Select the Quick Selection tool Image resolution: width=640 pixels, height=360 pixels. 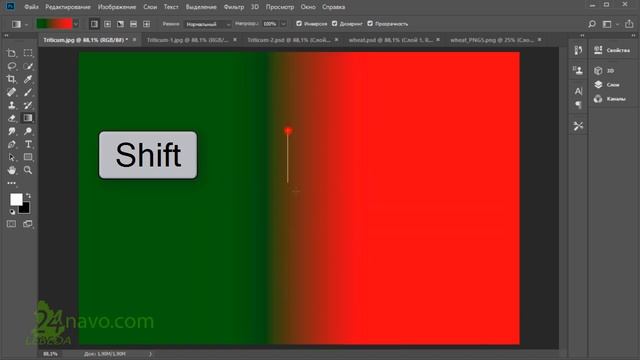28,66
